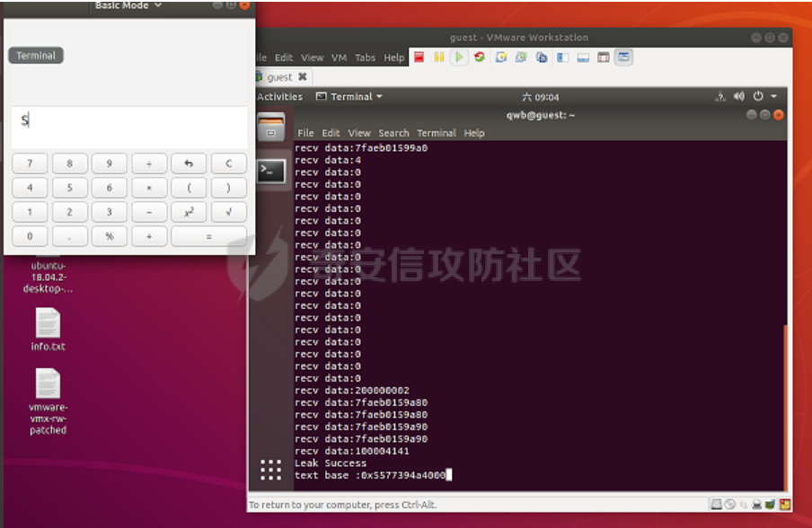
Task: Power on the VM with the green play icon
Action: click(x=459, y=57)
